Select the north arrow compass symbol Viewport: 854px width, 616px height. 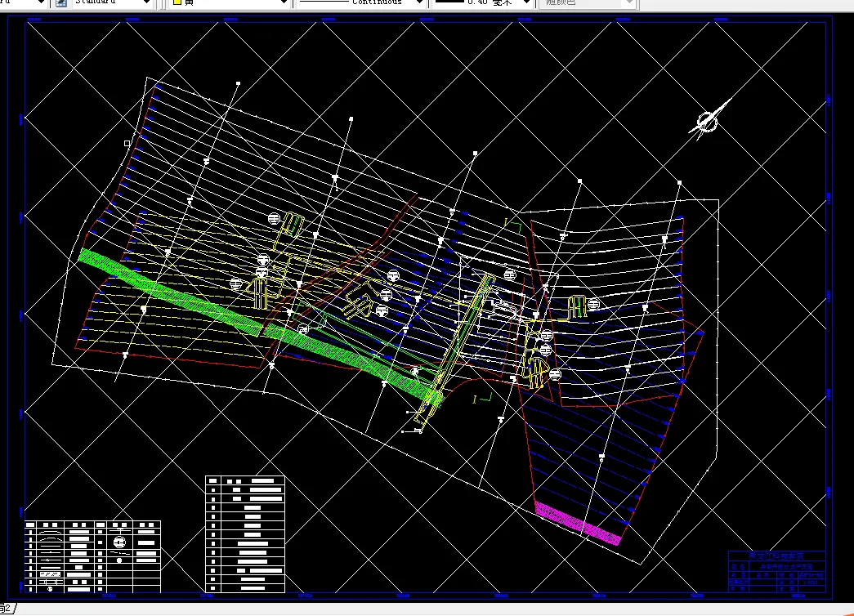709,120
